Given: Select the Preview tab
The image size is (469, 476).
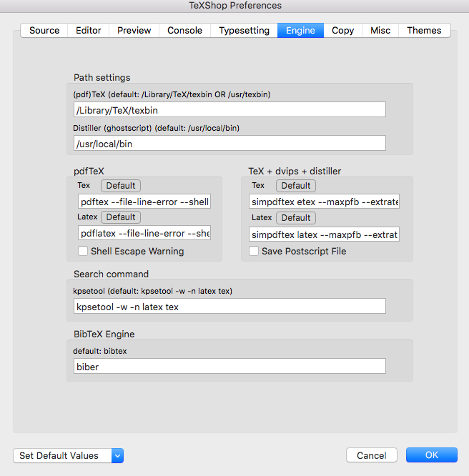Looking at the screenshot, I should click(134, 30).
